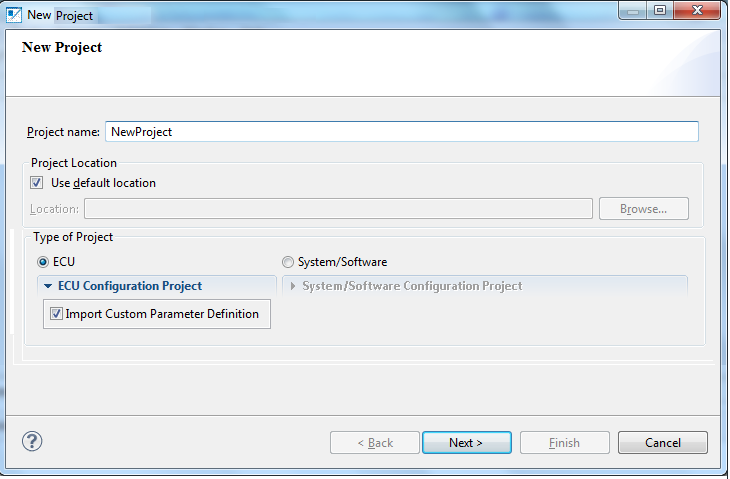Screen dimensions: 730x479
Task: Minimize the New Project dialog window
Action: (x=633, y=11)
